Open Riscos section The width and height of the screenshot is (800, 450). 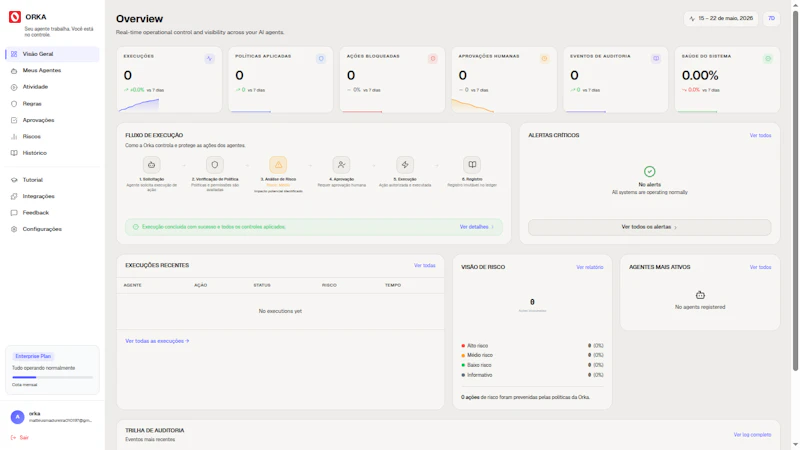52,136
